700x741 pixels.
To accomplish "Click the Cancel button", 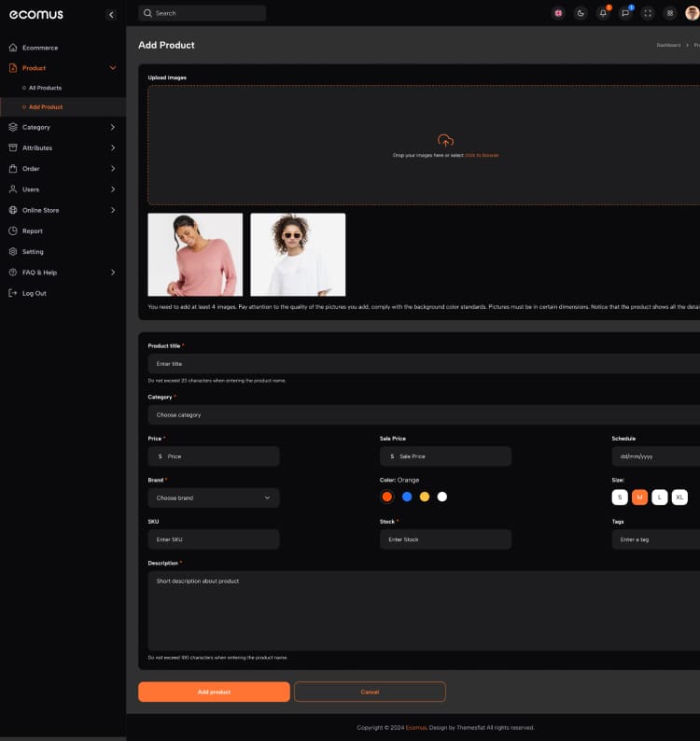I will (370, 692).
